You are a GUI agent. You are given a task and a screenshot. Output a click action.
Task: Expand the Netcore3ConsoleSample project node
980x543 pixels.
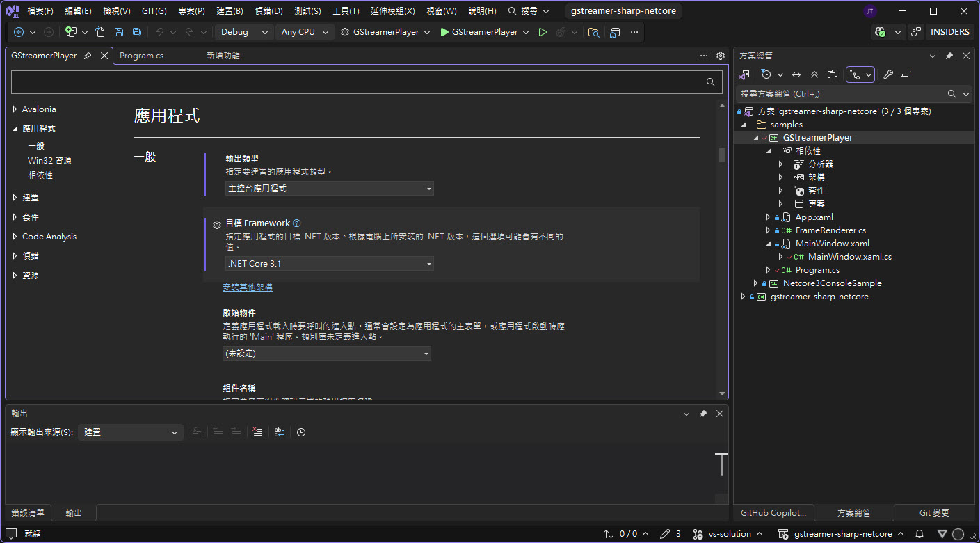click(x=755, y=283)
